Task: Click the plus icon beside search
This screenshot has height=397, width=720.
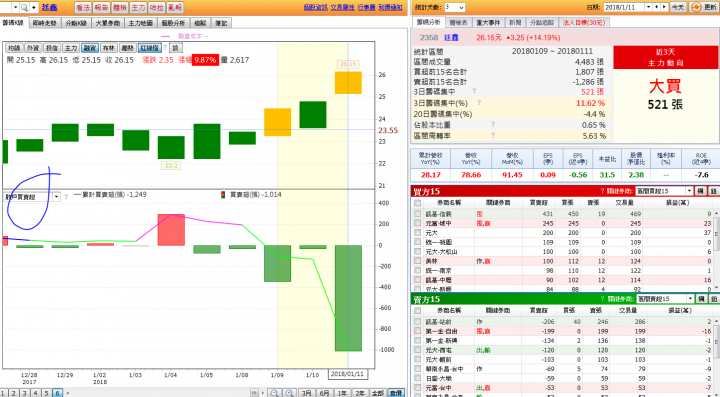Action: click(34, 7)
